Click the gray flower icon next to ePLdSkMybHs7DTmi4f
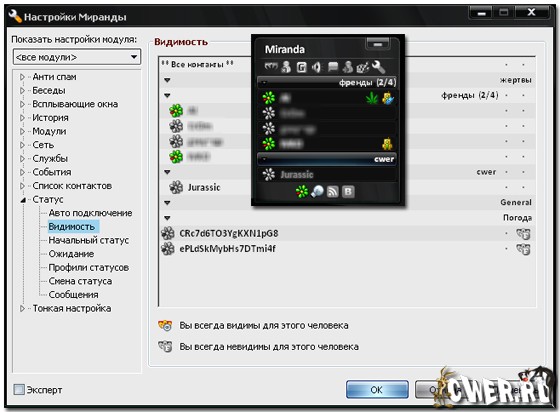 [x=168, y=249]
